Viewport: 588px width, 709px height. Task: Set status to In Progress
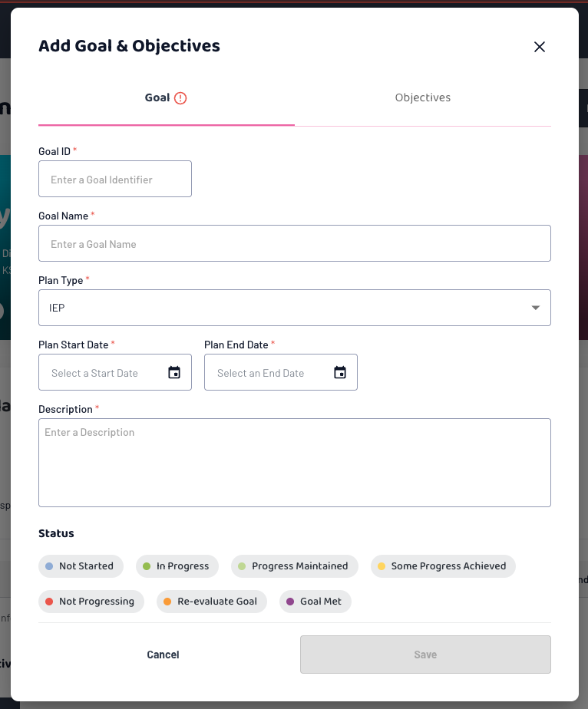click(177, 566)
